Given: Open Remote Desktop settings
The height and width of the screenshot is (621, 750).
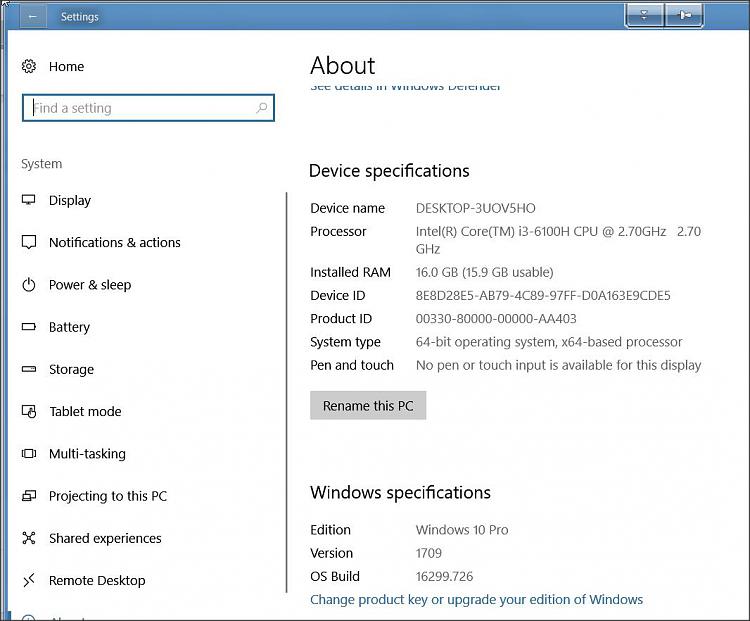Looking at the screenshot, I should pyautogui.click(x=97, y=580).
